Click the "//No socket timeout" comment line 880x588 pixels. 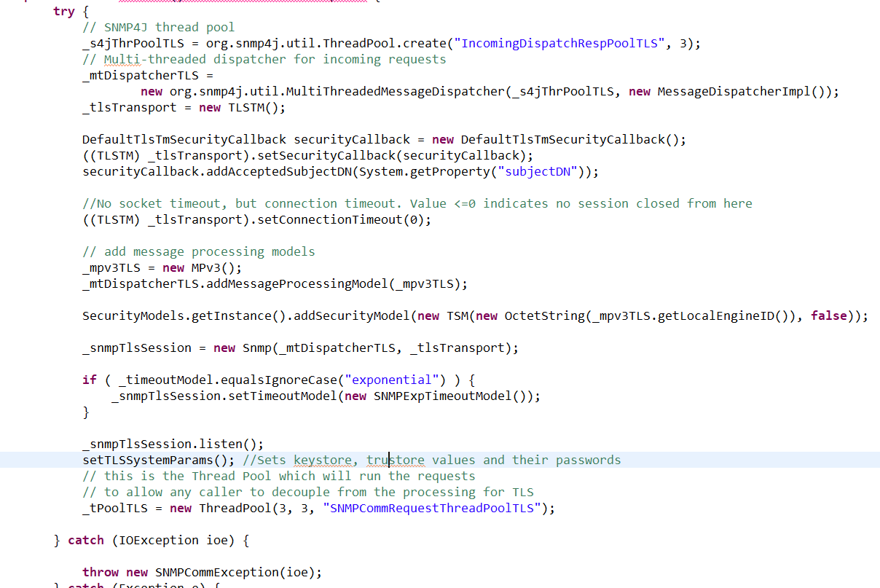pos(417,203)
